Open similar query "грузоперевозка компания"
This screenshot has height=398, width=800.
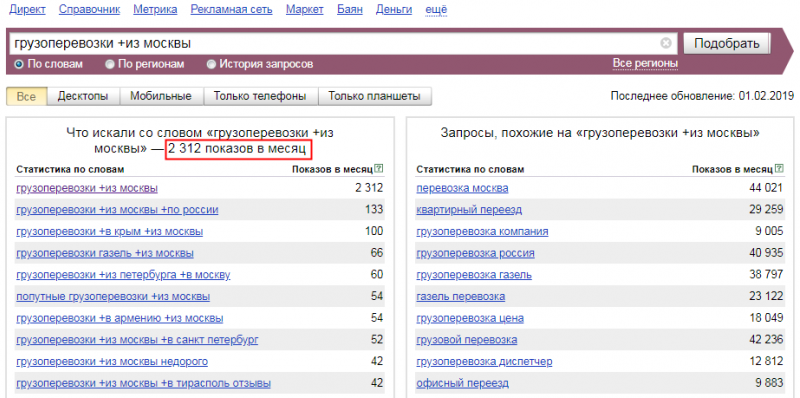[482, 232]
